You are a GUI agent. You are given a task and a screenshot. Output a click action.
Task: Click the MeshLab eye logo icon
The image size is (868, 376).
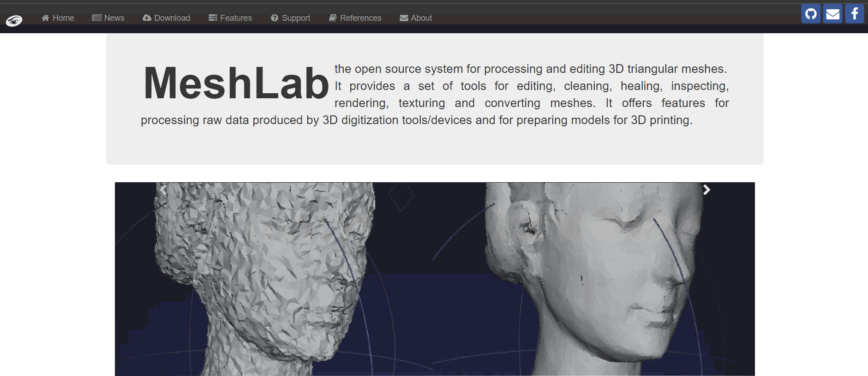tap(14, 20)
